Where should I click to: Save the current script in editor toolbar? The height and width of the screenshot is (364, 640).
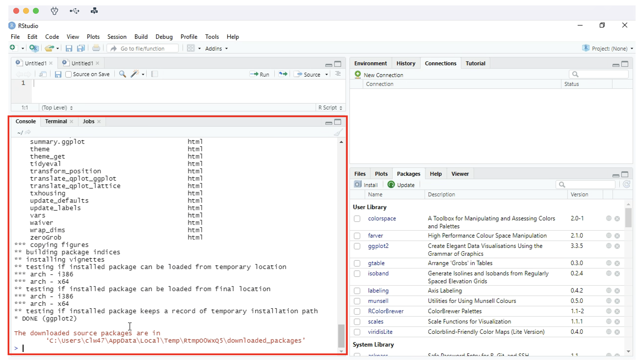pos(58,74)
